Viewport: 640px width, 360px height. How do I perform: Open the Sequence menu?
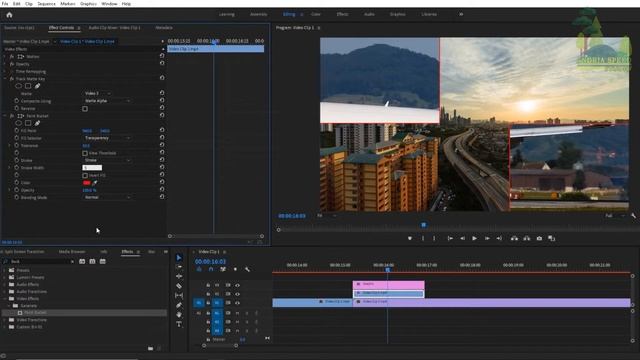point(47,4)
